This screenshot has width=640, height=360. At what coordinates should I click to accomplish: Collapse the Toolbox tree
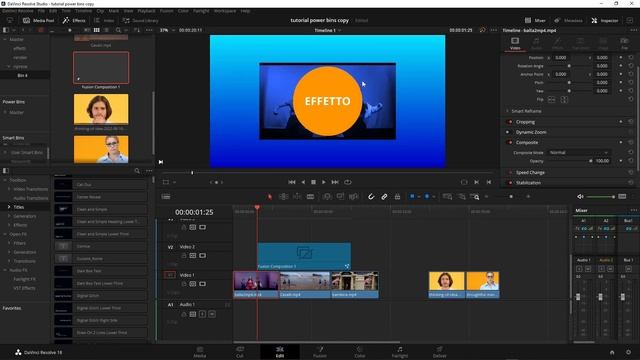[x=5, y=180]
